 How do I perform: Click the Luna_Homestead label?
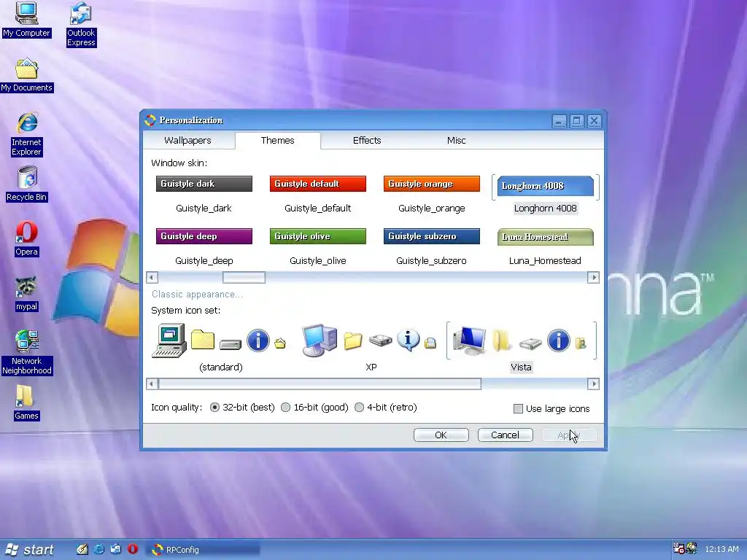545,260
